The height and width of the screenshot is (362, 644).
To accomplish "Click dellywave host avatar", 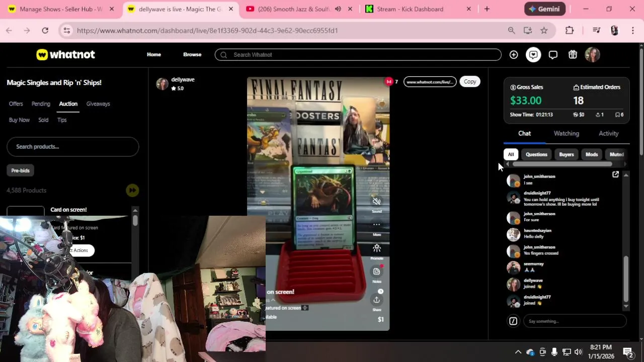I will (162, 84).
